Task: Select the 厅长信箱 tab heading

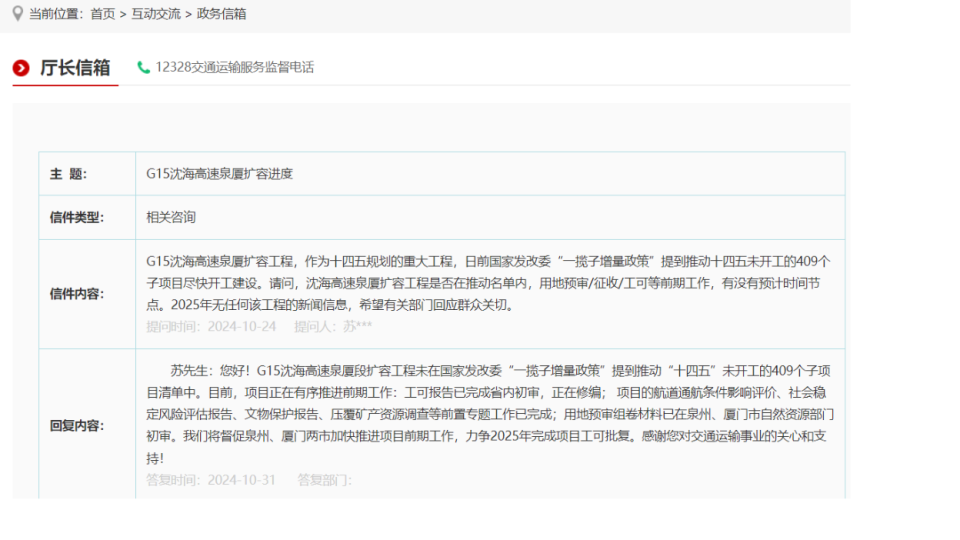Action: (x=75, y=67)
